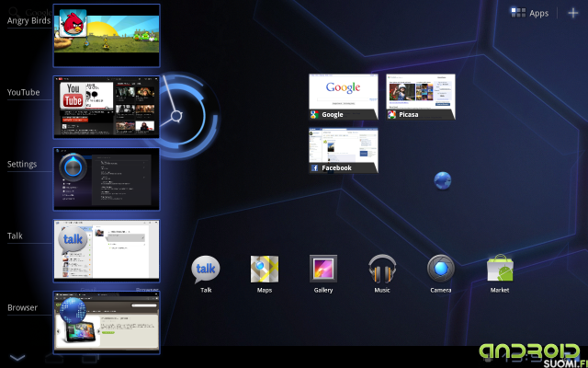Switch to YouTube recent app thumbnail
This screenshot has width=588, height=368.
tap(107, 108)
